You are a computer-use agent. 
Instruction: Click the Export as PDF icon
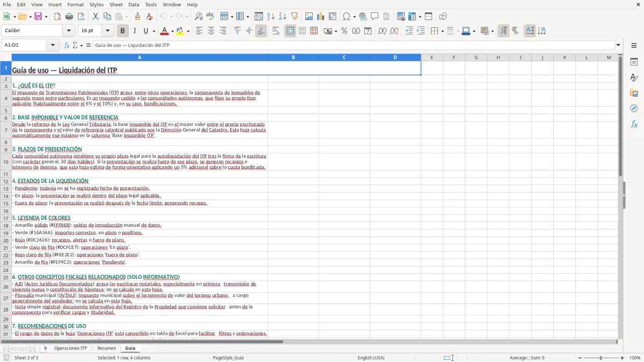57,17
